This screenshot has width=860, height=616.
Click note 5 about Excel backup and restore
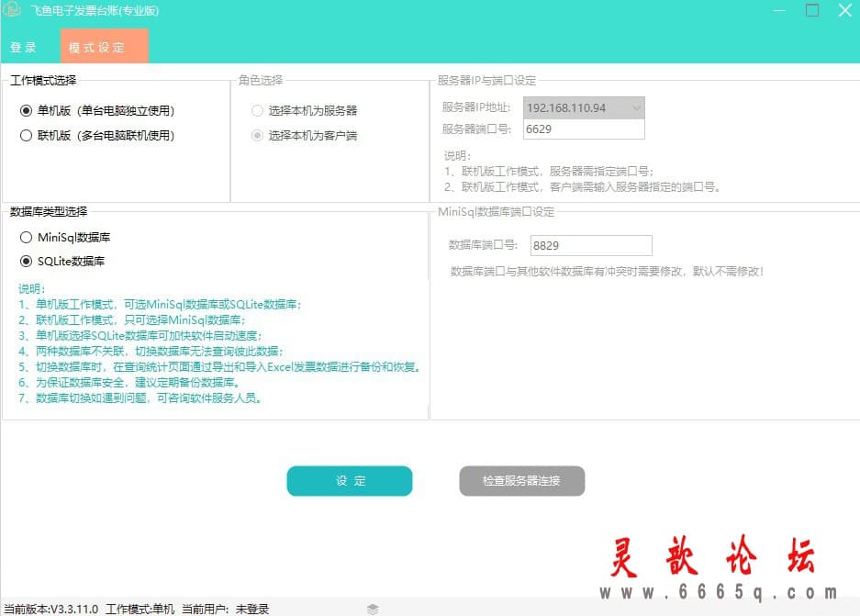[219, 367]
